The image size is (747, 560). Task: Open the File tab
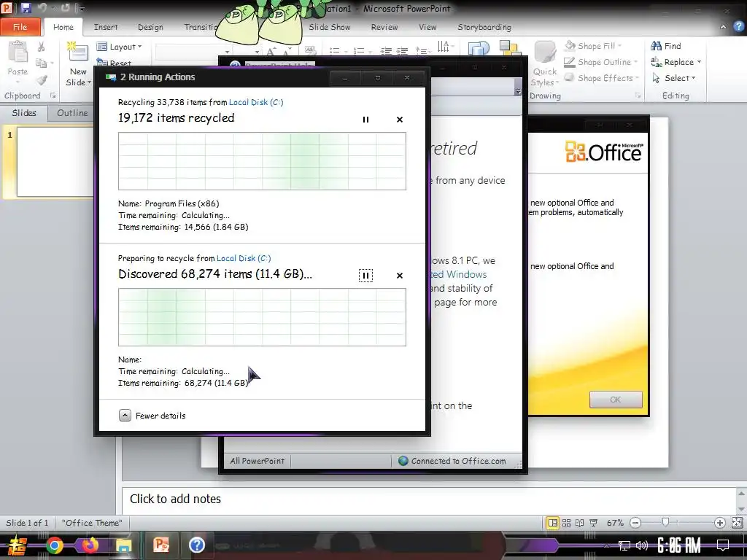pos(20,27)
